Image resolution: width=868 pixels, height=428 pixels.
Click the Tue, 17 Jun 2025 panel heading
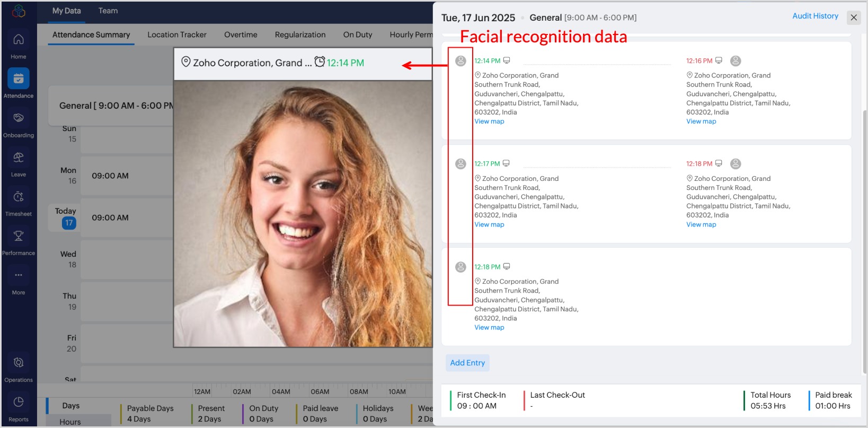click(478, 18)
